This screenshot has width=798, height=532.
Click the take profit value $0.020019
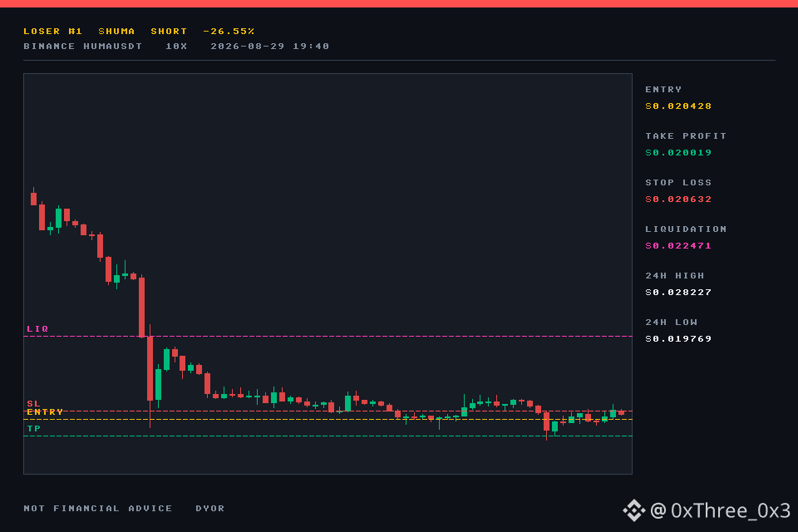pyautogui.click(x=678, y=153)
